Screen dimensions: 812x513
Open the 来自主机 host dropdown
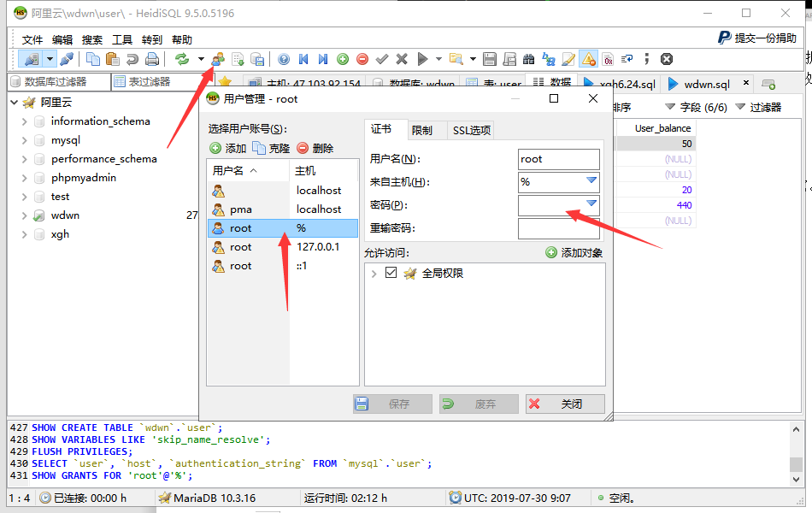coord(591,181)
